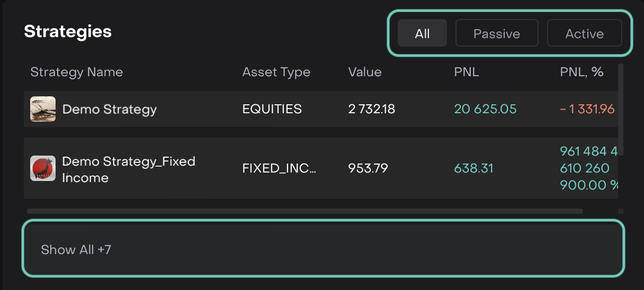Click the Demo Strategy thumbnail icon

pyautogui.click(x=43, y=109)
